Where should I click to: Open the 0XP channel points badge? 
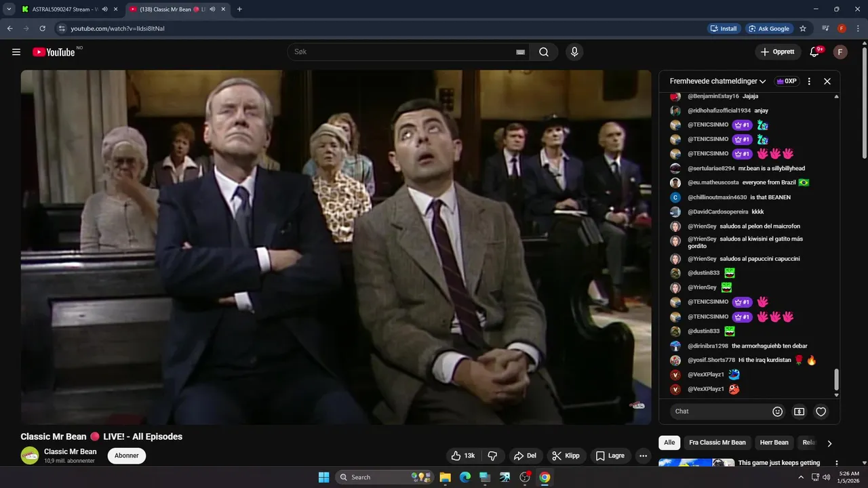click(787, 81)
